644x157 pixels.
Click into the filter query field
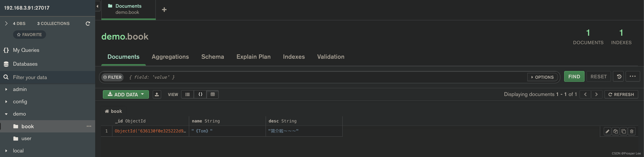coord(325,77)
